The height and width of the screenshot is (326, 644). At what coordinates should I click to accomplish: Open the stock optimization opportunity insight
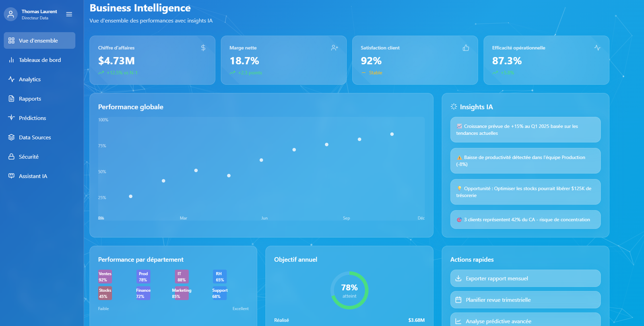click(525, 192)
